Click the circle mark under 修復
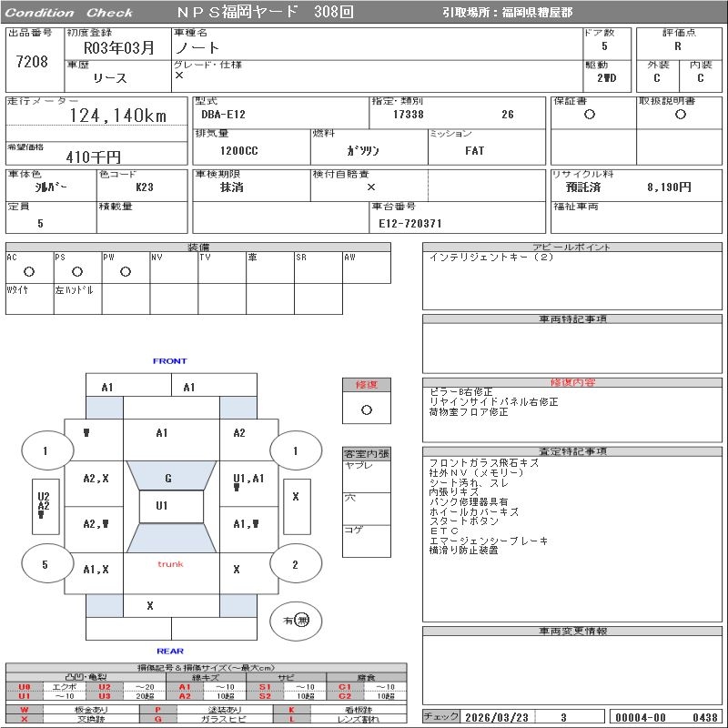 (x=367, y=409)
